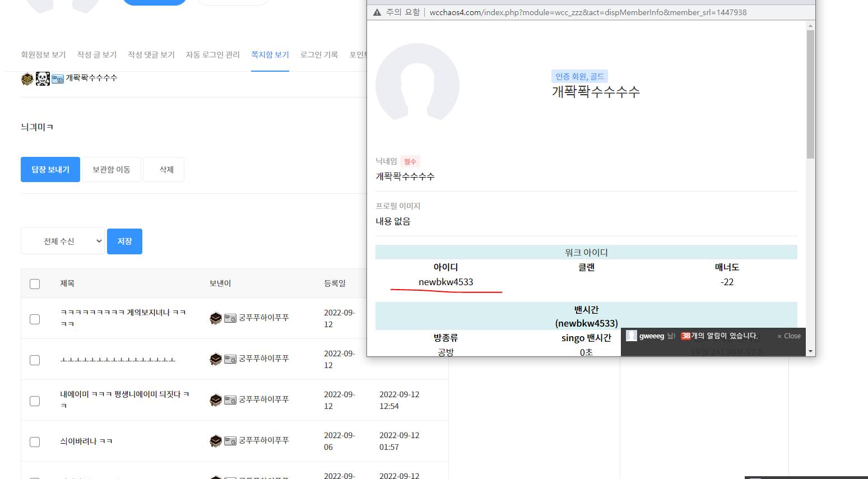Image resolution: width=868 pixels, height=479 pixels.
Task: Click stack level icon in '내에이미' row
Action: (216, 400)
